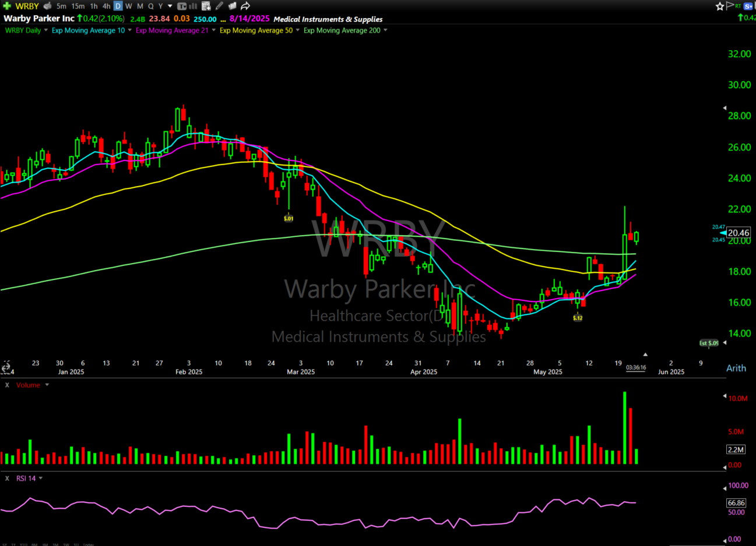Viewport: 756px width, 546px height.
Task: Click the price-axis arrow beside 10.0M
Action: (x=725, y=397)
